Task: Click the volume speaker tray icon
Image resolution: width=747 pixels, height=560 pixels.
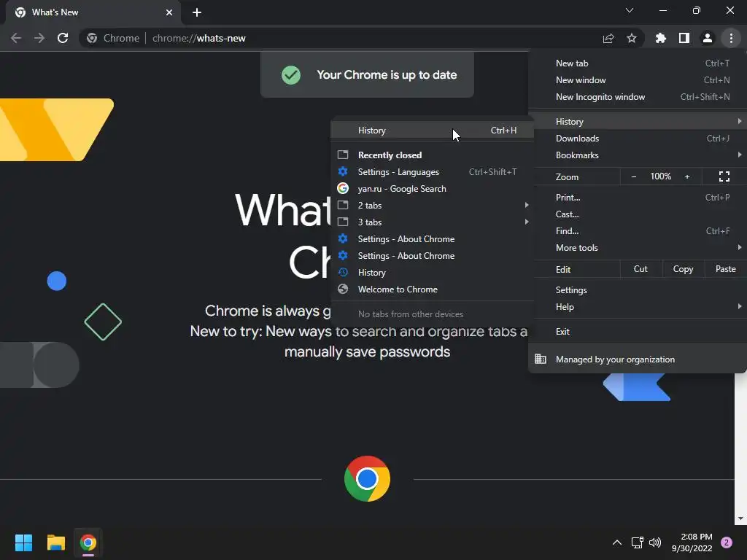Action: 655,542
